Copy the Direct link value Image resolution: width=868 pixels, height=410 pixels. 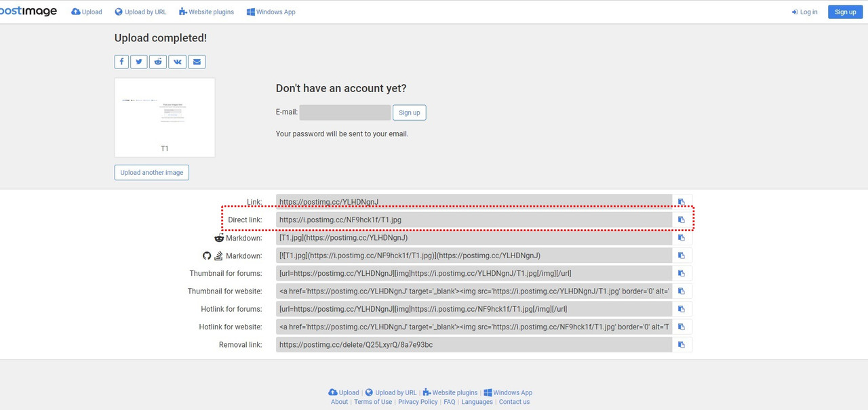[682, 220]
